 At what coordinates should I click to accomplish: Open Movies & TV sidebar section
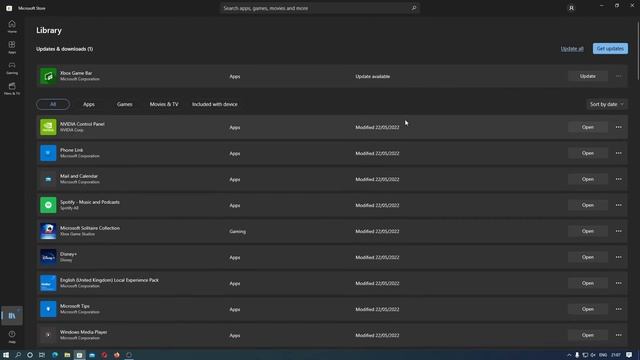coord(12,89)
